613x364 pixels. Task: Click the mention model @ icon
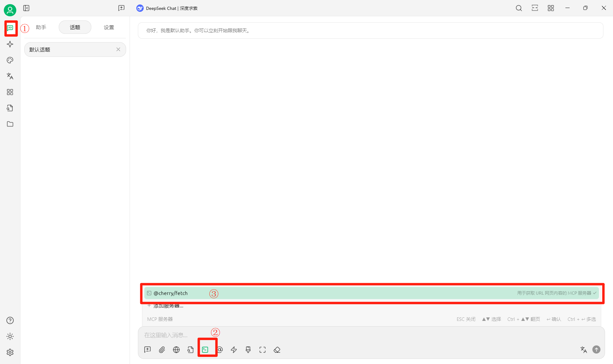point(220,350)
